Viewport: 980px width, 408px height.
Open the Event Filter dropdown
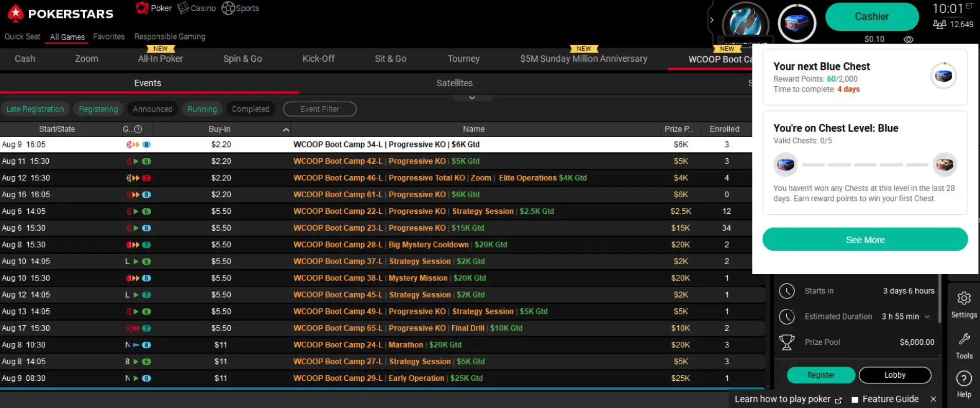point(320,109)
